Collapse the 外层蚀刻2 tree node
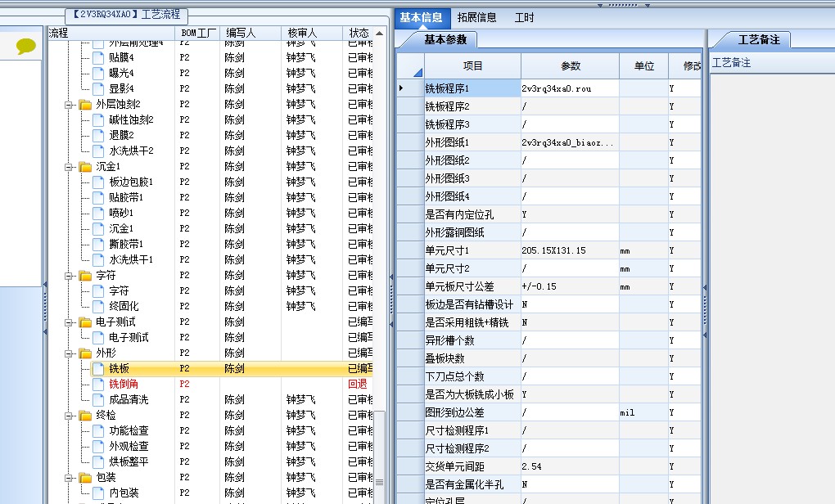Viewport: 835px width, 504px height. [x=69, y=105]
